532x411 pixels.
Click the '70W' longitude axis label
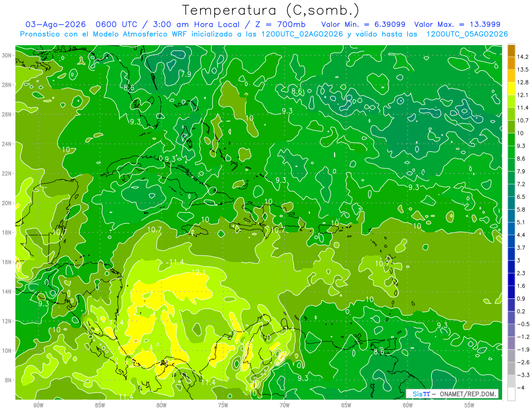pos(285,405)
